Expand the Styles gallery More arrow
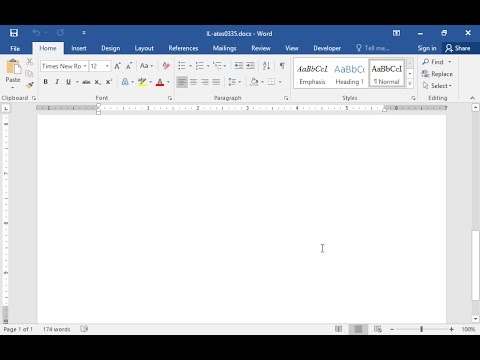 (x=410, y=84)
